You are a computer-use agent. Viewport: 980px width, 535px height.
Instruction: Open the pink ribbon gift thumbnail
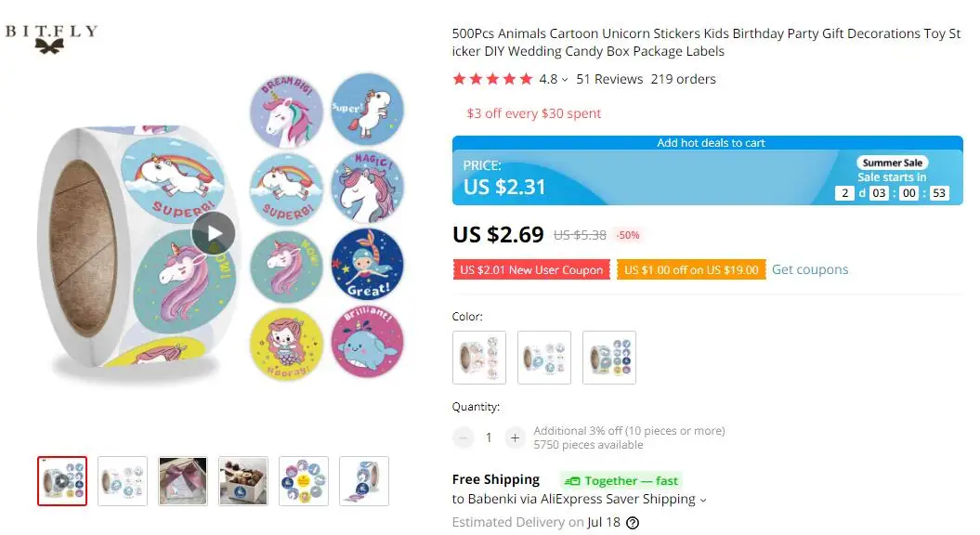tap(183, 481)
